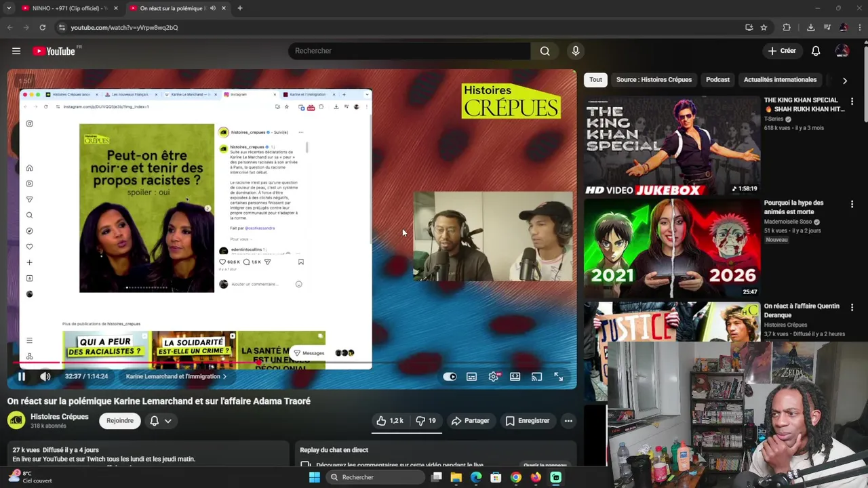This screenshot has height=488, width=868.
Task: Open browser downloads icon
Action: click(x=810, y=27)
